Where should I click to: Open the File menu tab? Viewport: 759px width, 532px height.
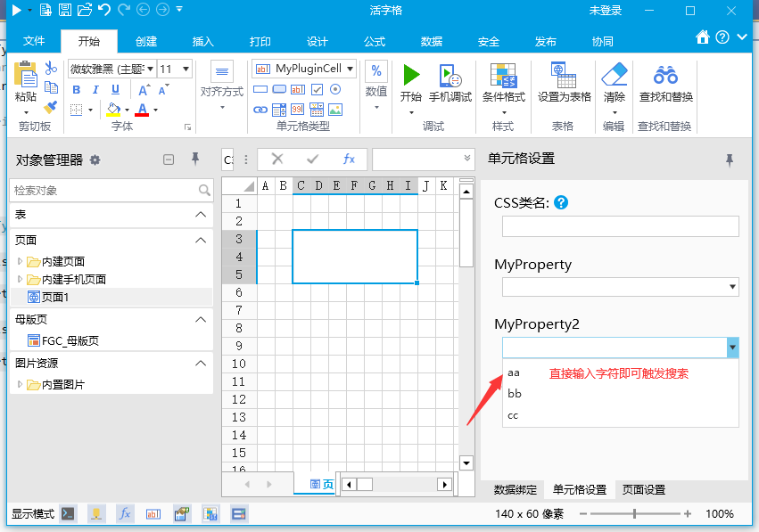(x=34, y=41)
